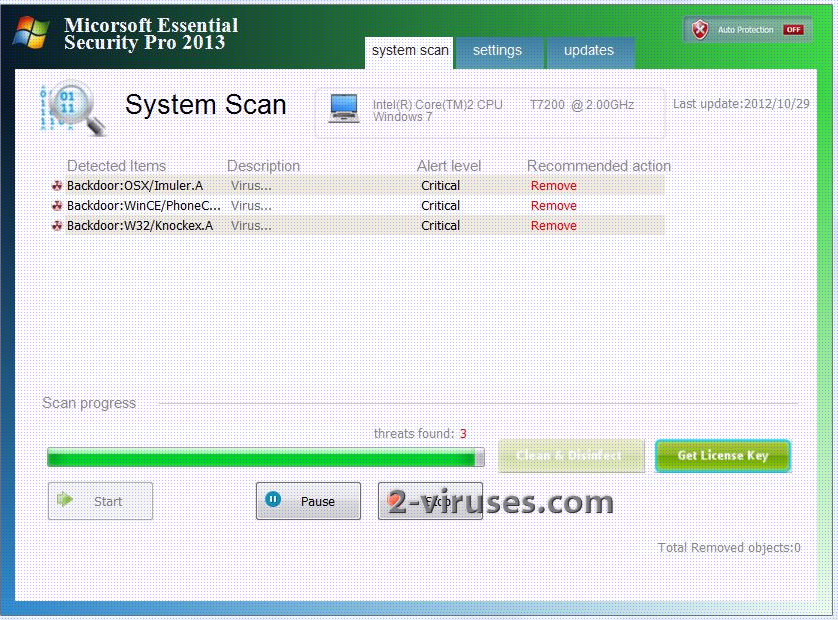
Task: Click Remove for Backdoor:OSX/Imuler.A
Action: pyautogui.click(x=554, y=186)
